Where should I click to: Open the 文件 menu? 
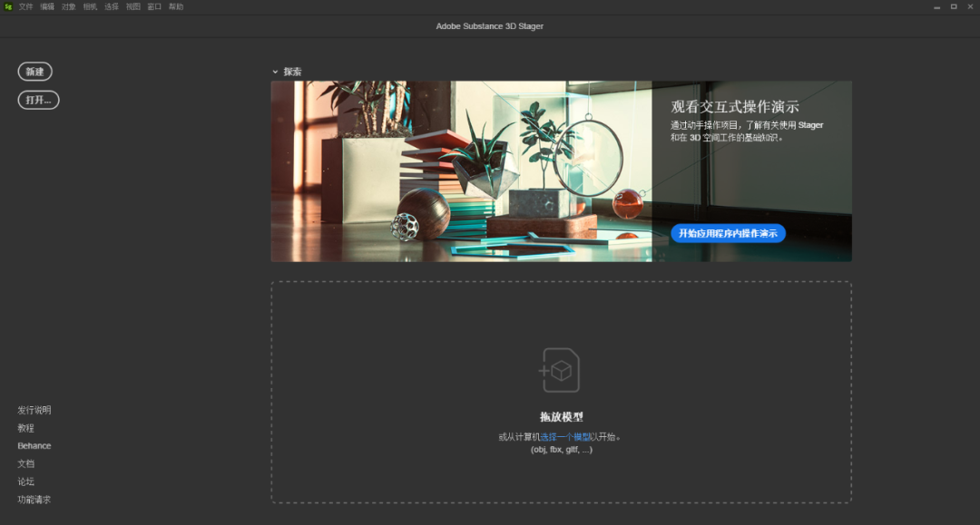click(25, 6)
